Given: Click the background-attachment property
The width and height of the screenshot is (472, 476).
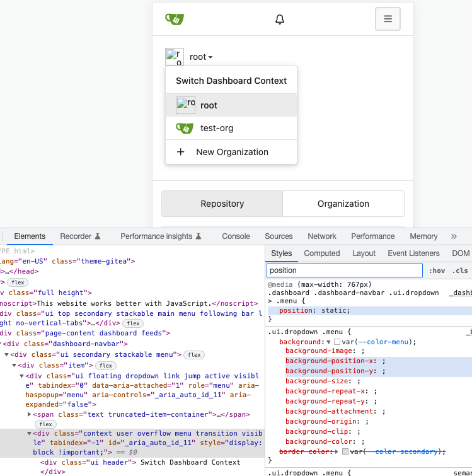Looking at the screenshot, I should 329,411.
